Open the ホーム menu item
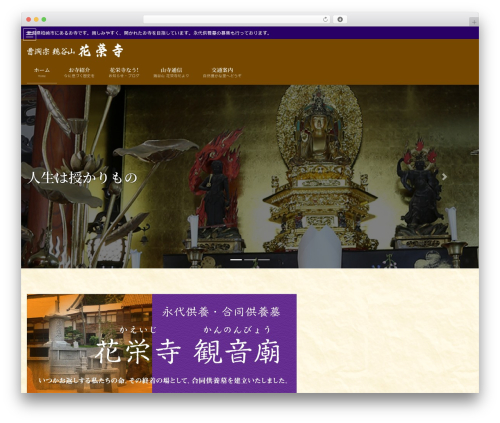500x423 pixels. pyautogui.click(x=42, y=72)
